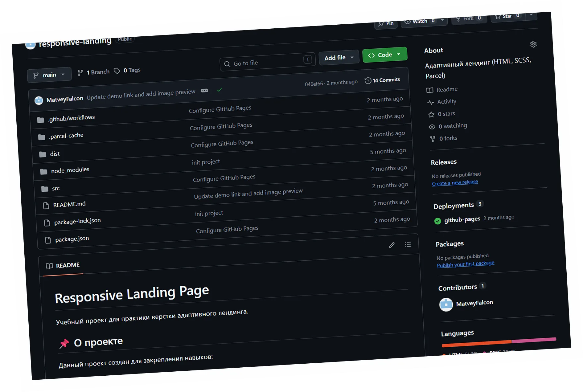This screenshot has width=583, height=392.
Task: Click the pink SCSS segment of the language bar
Action: [534, 340]
